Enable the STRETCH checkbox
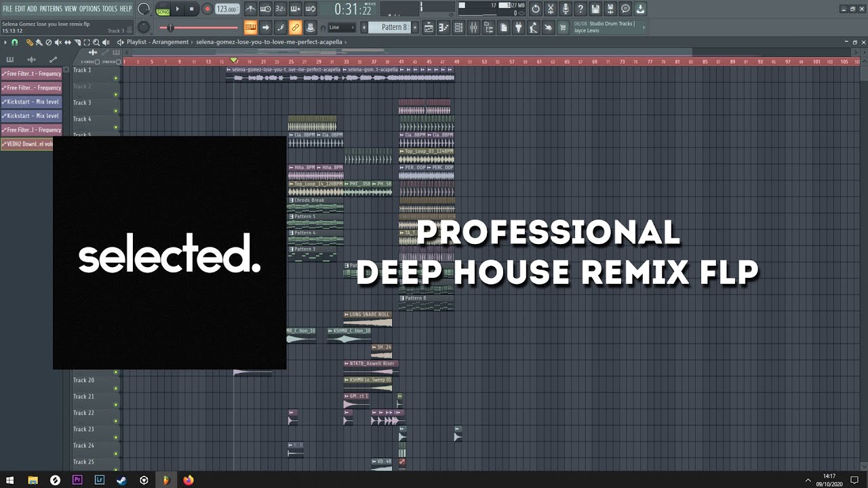The image size is (868, 488). tap(118, 62)
